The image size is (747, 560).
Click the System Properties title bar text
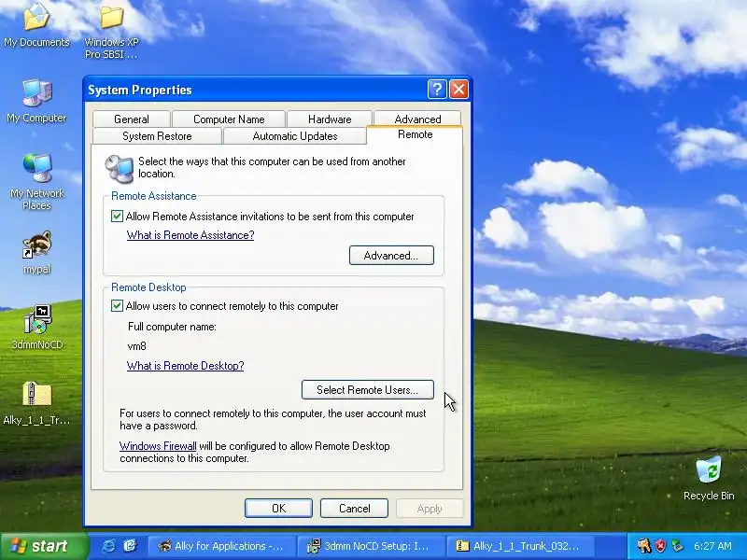tap(139, 90)
